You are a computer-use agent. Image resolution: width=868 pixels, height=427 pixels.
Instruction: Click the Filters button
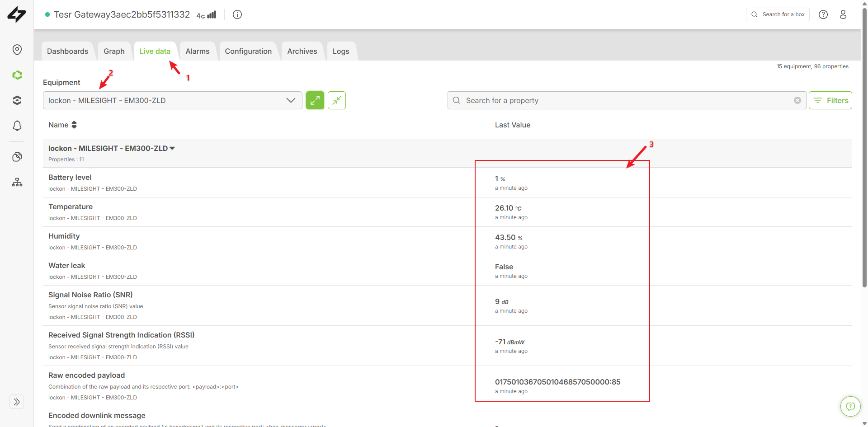(830, 100)
